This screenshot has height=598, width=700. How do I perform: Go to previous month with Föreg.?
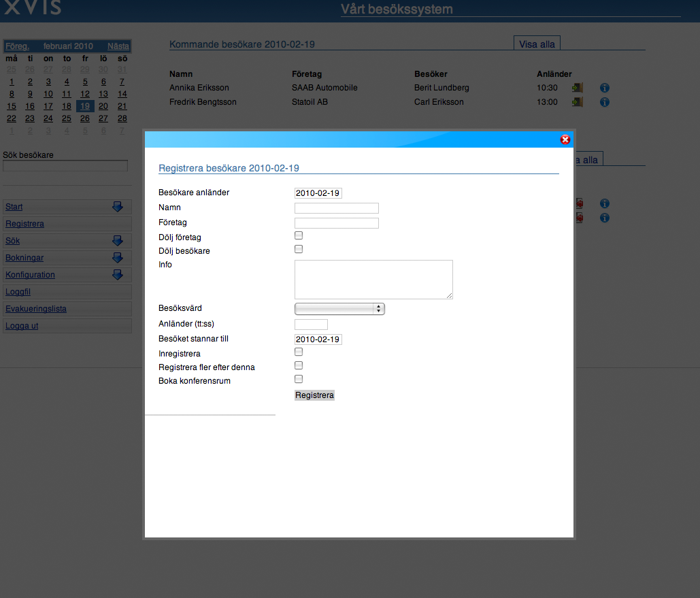pos(18,46)
